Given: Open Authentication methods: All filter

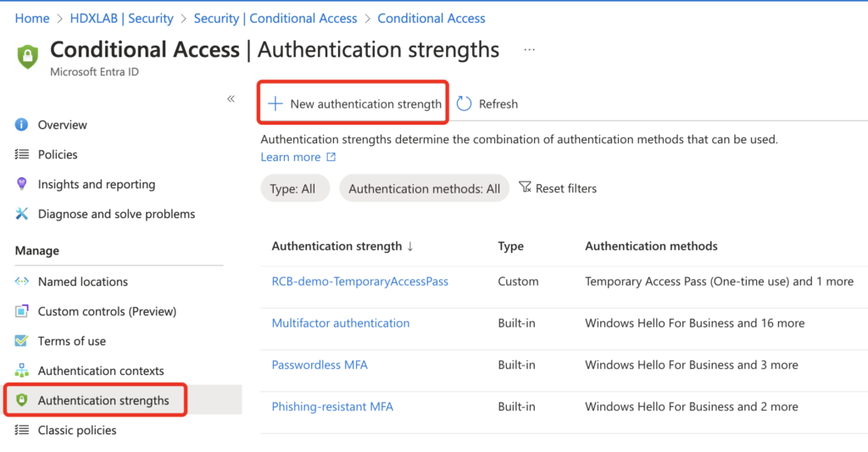Looking at the screenshot, I should click(424, 188).
